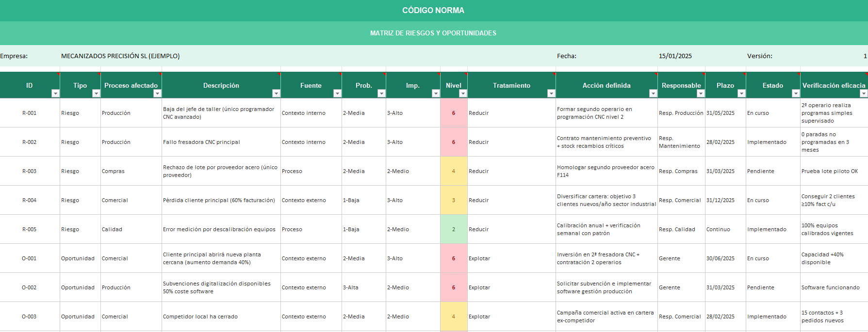The width and height of the screenshot is (868, 332).
Task: Open the Prob. column filter dropdown
Action: point(381,94)
